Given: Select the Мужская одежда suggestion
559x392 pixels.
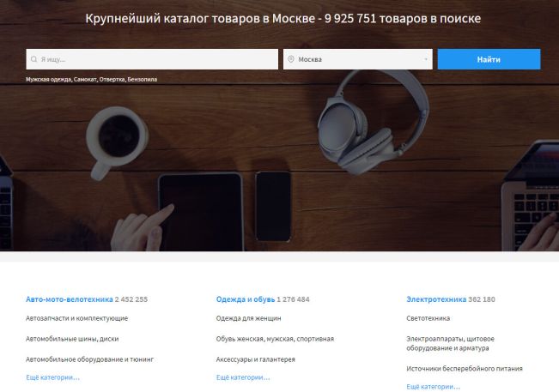Looking at the screenshot, I should point(48,80).
